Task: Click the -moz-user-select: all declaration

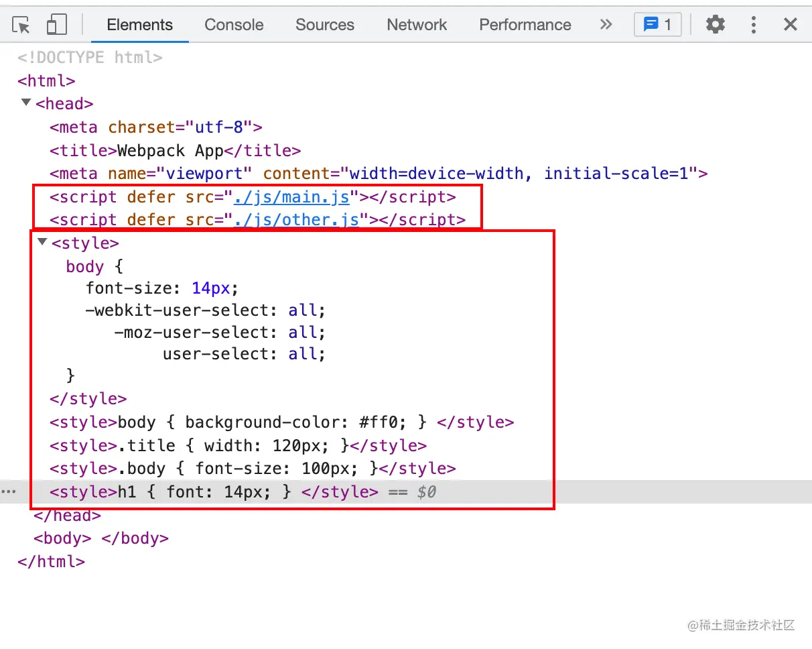Action: click(x=220, y=333)
